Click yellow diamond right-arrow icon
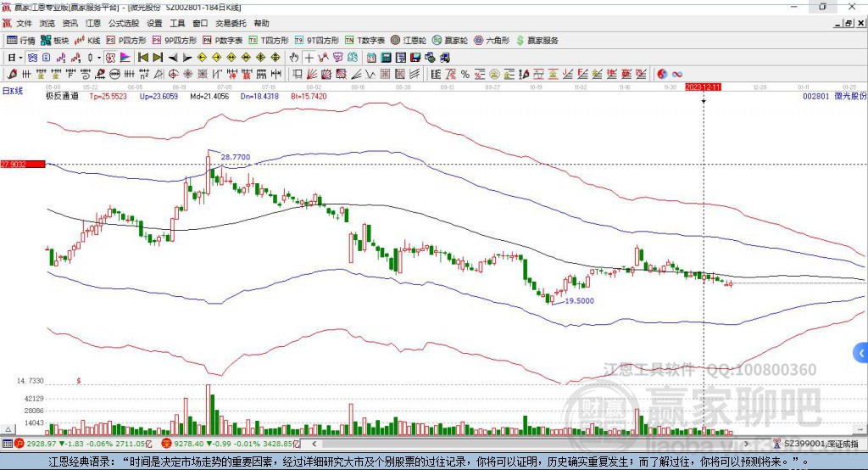The image size is (868, 470). (x=216, y=58)
